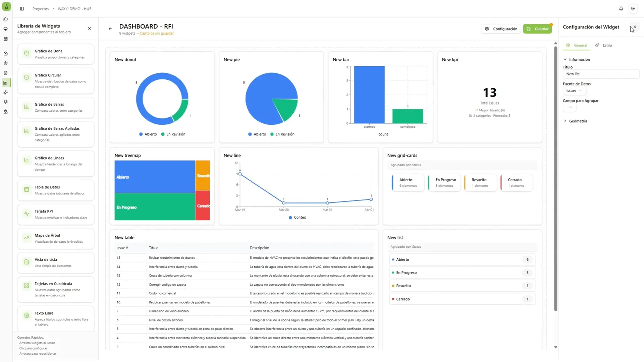Image resolution: width=644 pixels, height=362 pixels.
Task: Click Abierto row in New list
Action: click(x=462, y=259)
